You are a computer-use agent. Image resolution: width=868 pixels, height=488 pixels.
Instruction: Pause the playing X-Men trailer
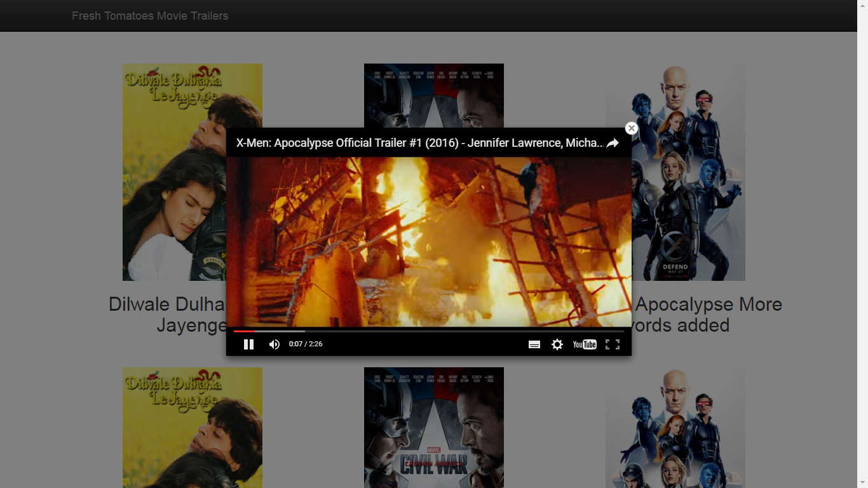click(248, 344)
